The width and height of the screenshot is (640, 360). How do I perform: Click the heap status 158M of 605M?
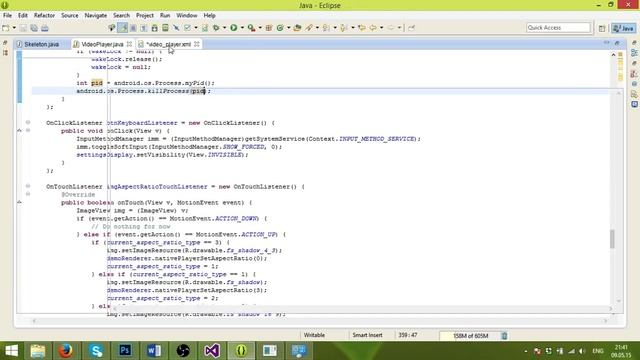(470, 336)
